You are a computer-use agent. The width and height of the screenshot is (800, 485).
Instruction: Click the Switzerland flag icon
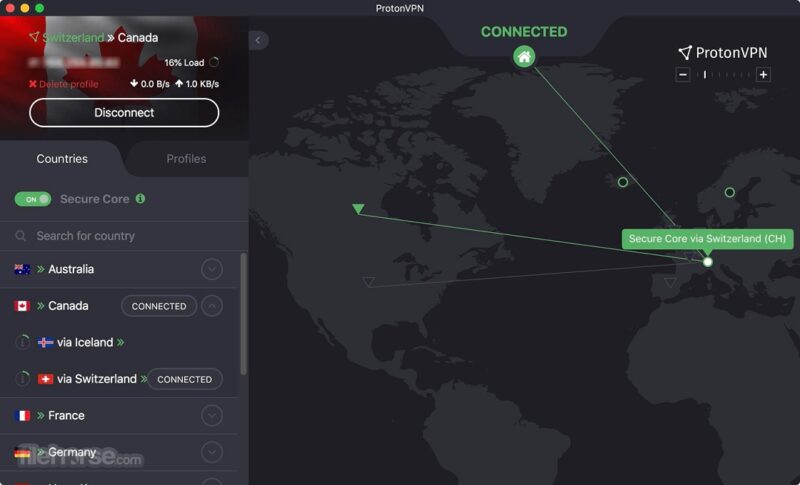[45, 379]
